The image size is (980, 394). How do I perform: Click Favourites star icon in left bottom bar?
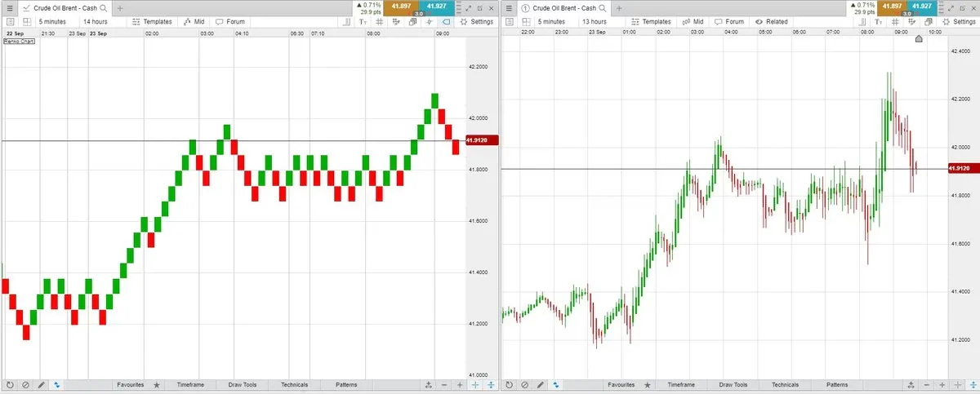(157, 384)
